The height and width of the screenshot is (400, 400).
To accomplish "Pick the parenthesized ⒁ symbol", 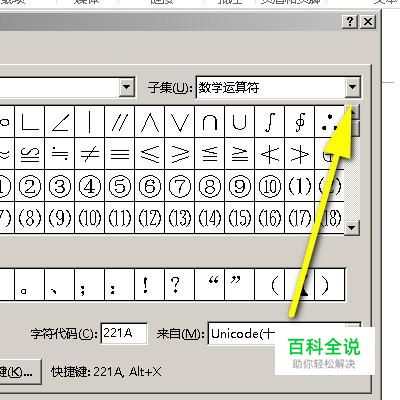I will tap(210, 218).
